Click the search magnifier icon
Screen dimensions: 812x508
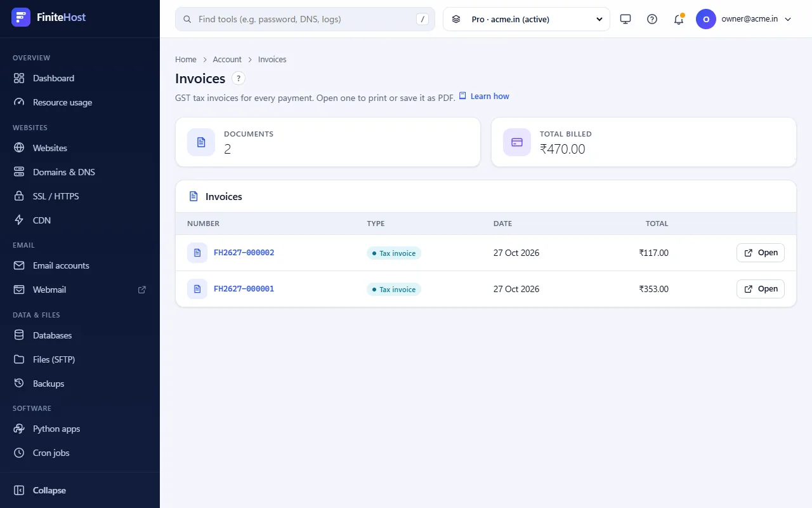pyautogui.click(x=187, y=19)
